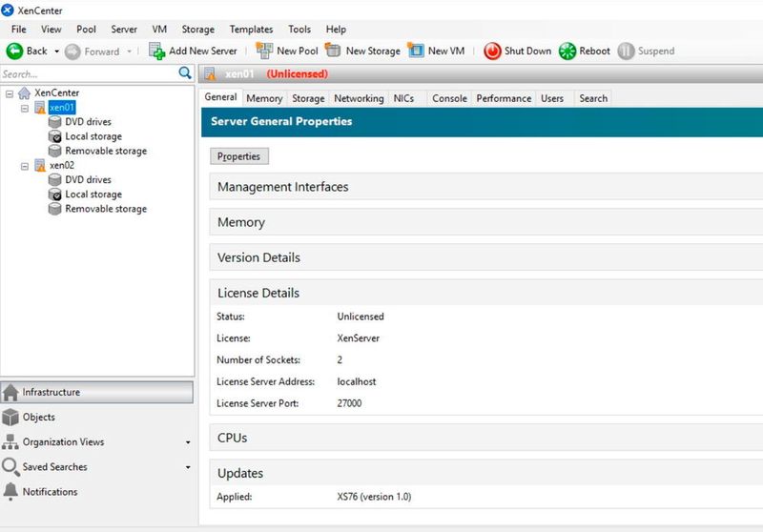Click the '27000' license port value
This screenshot has height=532, width=763.
tap(349, 403)
